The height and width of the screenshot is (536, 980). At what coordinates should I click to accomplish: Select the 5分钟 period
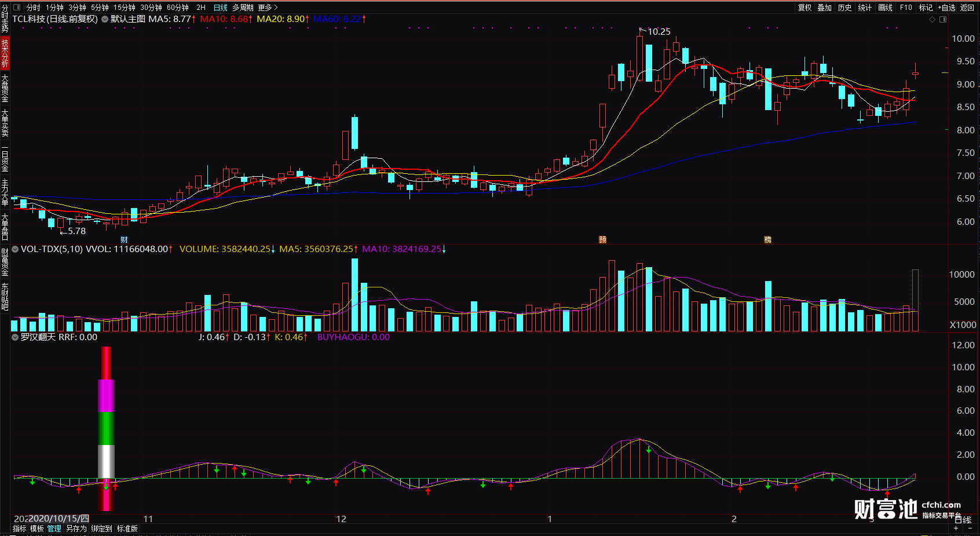point(100,8)
